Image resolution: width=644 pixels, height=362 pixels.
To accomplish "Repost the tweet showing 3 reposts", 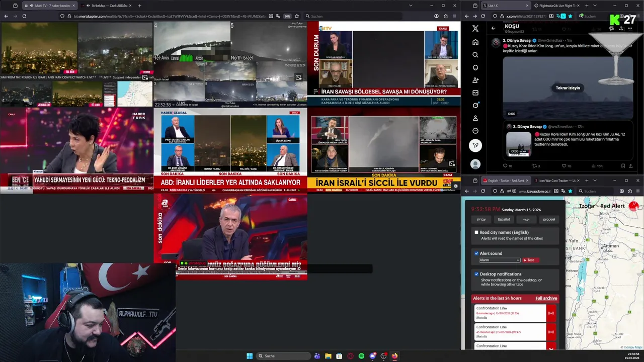I will tap(536, 166).
